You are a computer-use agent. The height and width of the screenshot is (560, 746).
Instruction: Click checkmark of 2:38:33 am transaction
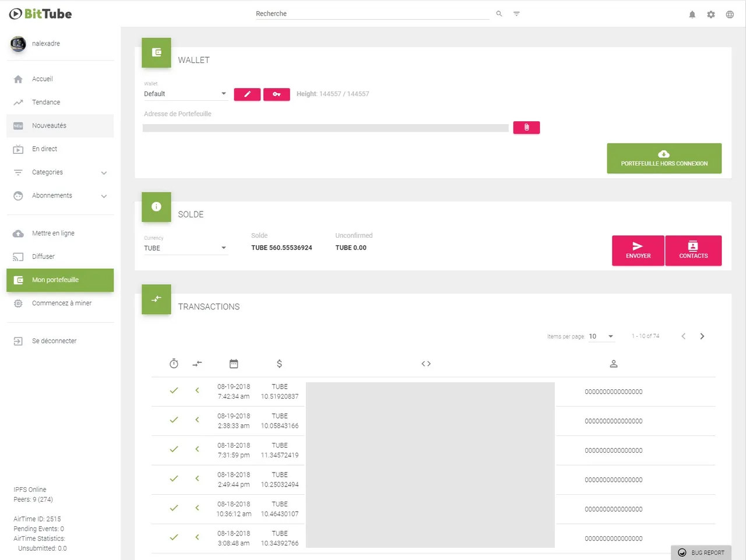(x=174, y=420)
